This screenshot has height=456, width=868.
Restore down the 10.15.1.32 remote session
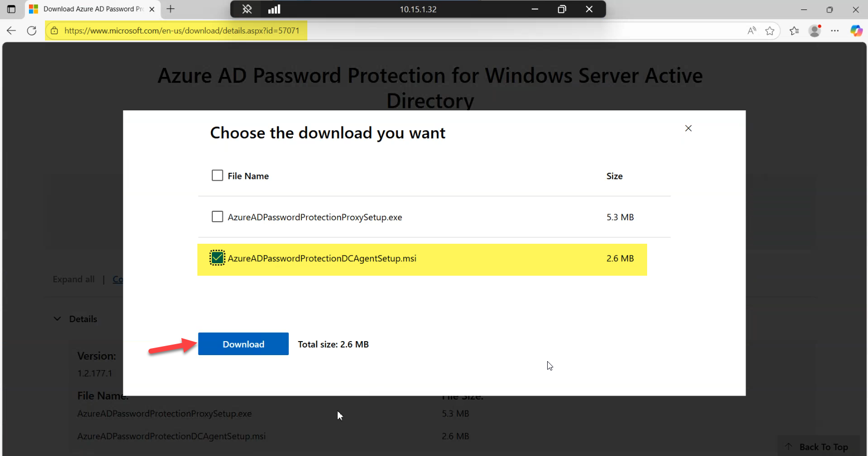click(562, 9)
